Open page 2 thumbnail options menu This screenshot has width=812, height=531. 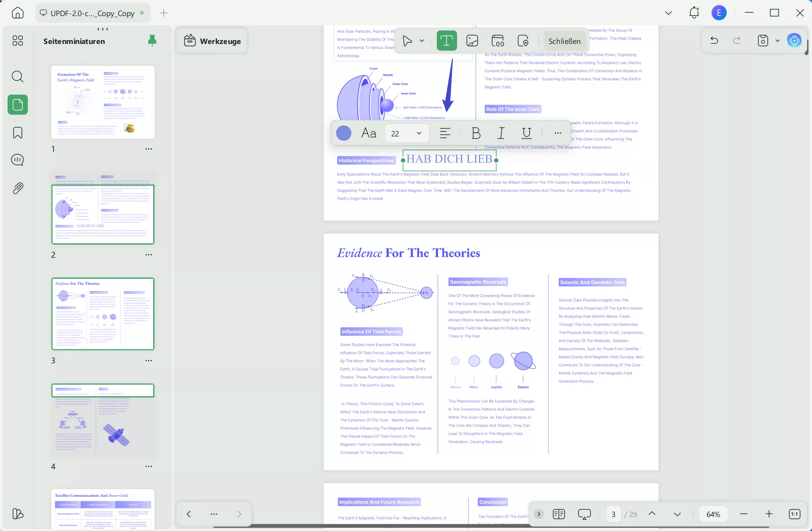149,255
